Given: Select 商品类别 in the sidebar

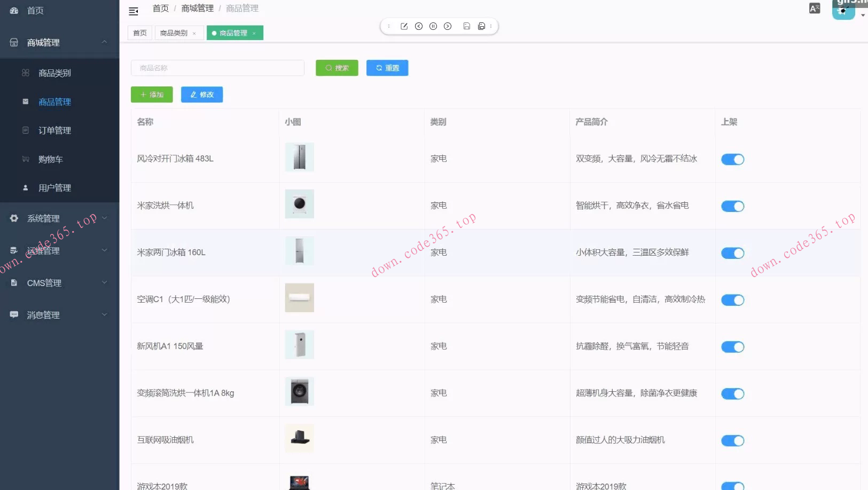Looking at the screenshot, I should pos(53,73).
